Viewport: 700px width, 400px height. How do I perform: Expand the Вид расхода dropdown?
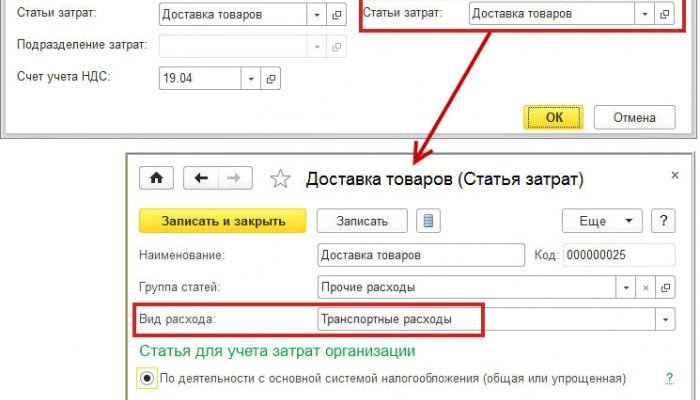point(664,320)
